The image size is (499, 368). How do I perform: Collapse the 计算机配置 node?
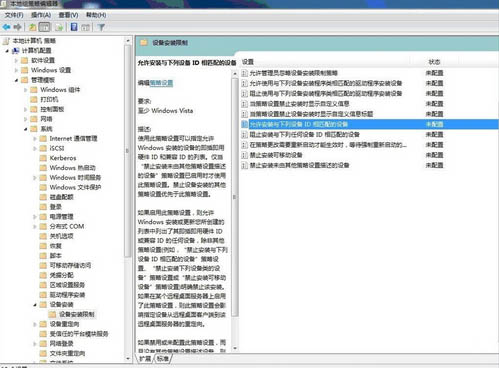pyautogui.click(x=7, y=51)
